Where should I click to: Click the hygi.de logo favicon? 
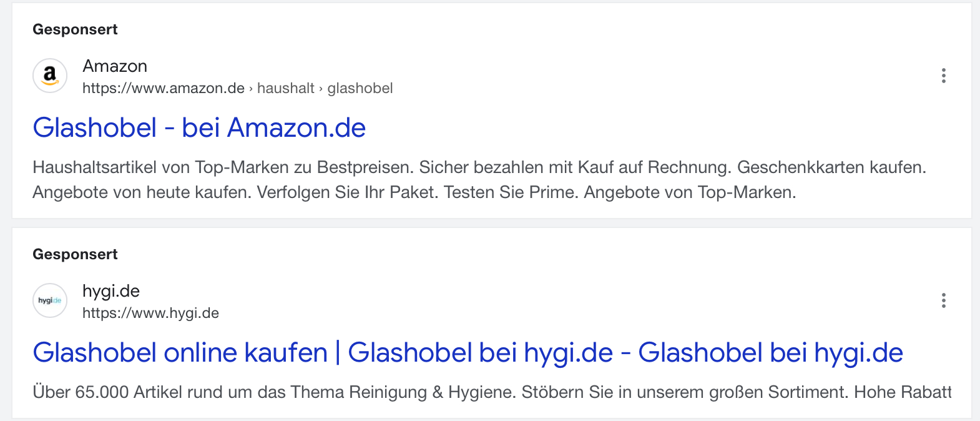point(50,300)
